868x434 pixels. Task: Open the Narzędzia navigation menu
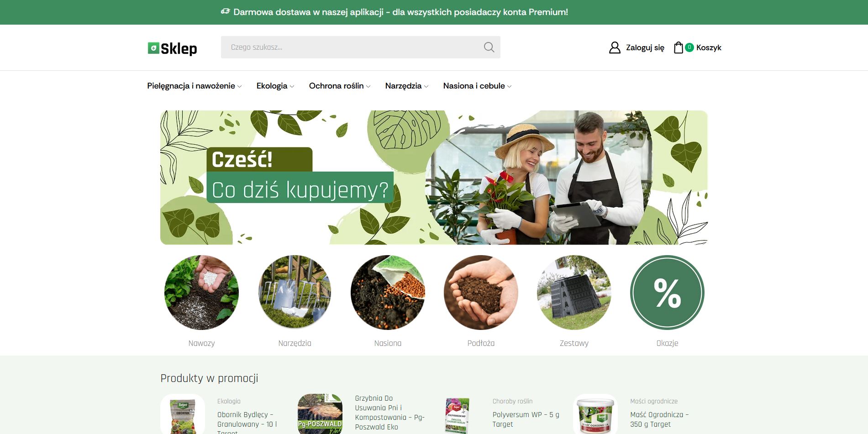[x=406, y=86]
